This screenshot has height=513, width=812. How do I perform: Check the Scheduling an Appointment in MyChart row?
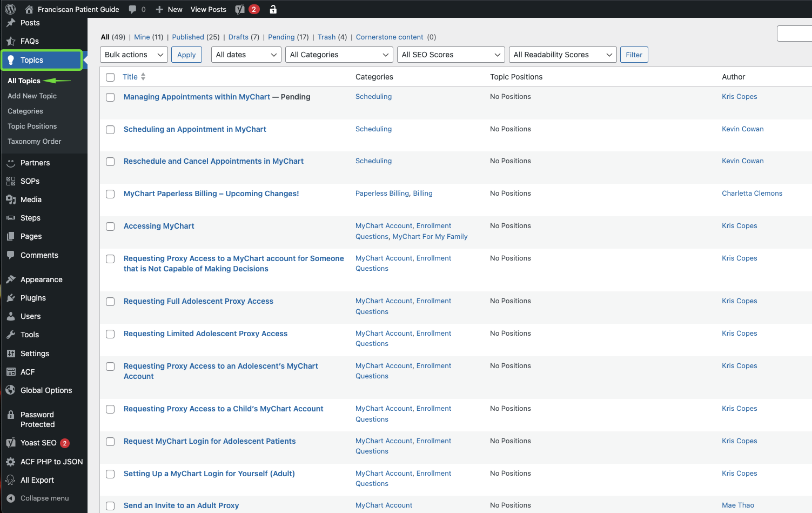[x=110, y=130]
